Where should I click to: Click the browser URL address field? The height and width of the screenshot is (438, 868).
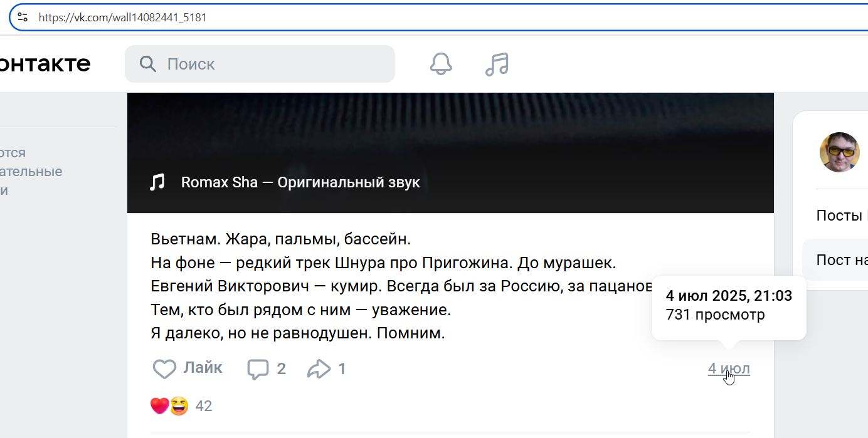click(x=376, y=18)
